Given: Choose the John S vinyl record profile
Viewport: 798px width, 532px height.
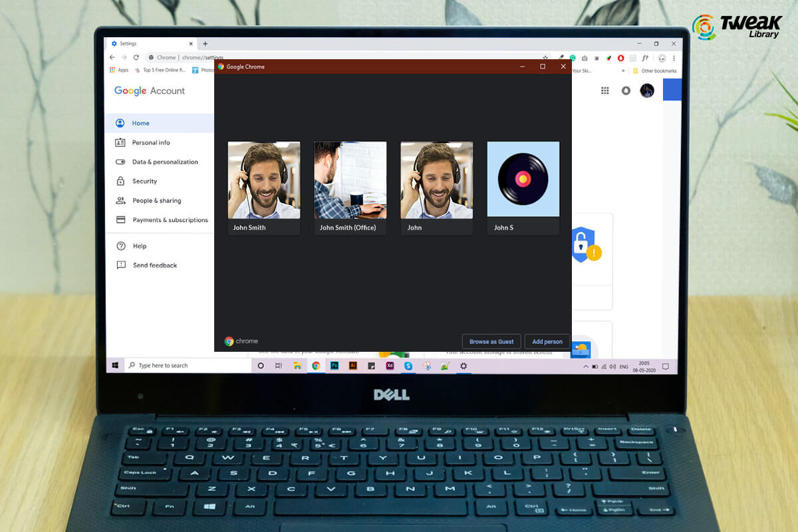Looking at the screenshot, I should tap(523, 180).
